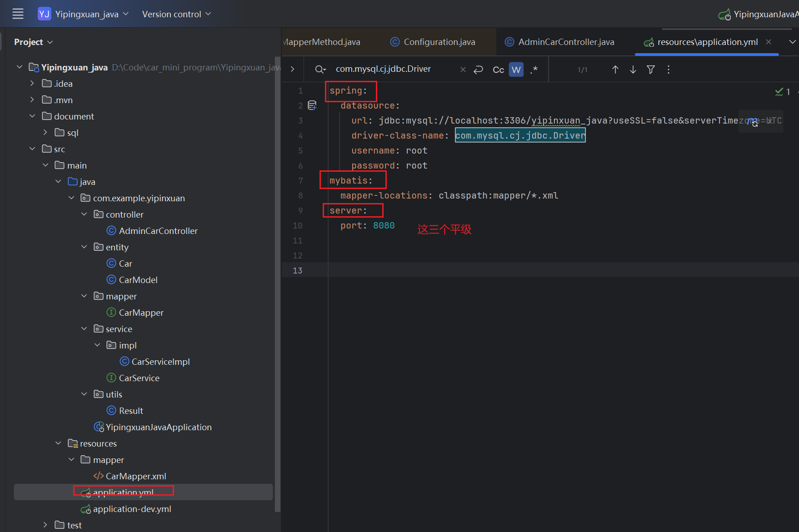The image size is (799, 532).
Task: Click the filter search results icon
Action: pyautogui.click(x=651, y=70)
